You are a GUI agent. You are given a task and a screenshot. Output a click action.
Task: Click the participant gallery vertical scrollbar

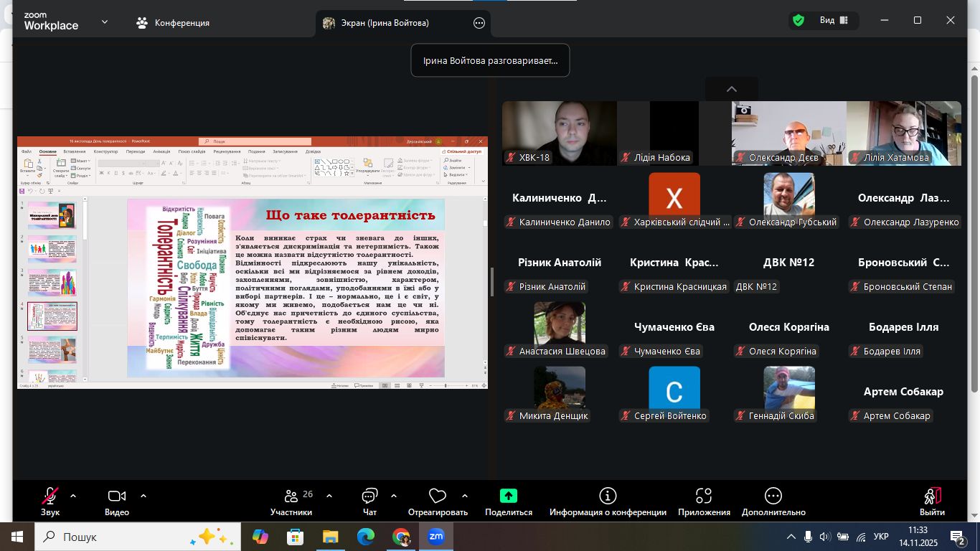coord(974,230)
